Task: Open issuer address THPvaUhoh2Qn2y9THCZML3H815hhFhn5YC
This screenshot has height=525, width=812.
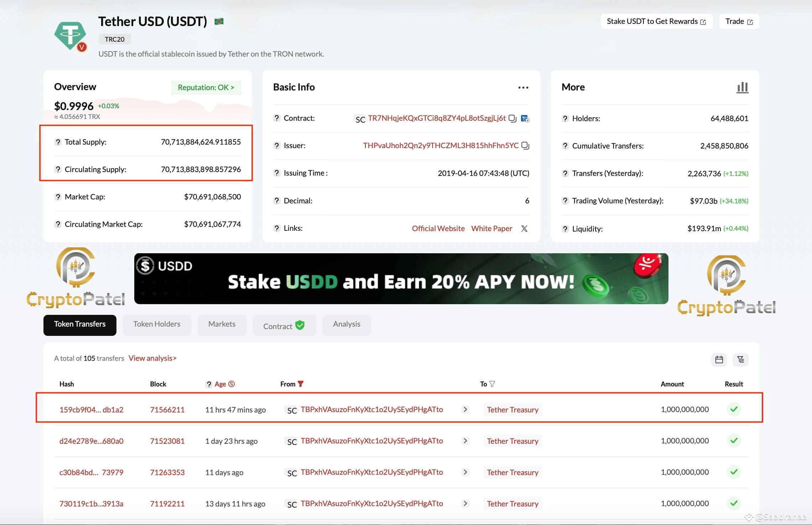Action: (x=441, y=146)
